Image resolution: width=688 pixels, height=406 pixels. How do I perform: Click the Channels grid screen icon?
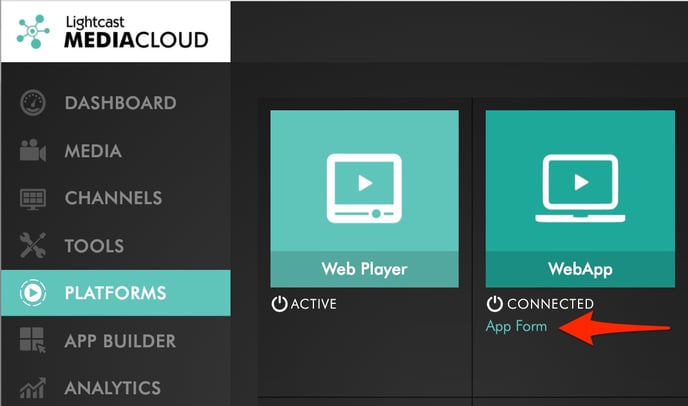(x=33, y=198)
